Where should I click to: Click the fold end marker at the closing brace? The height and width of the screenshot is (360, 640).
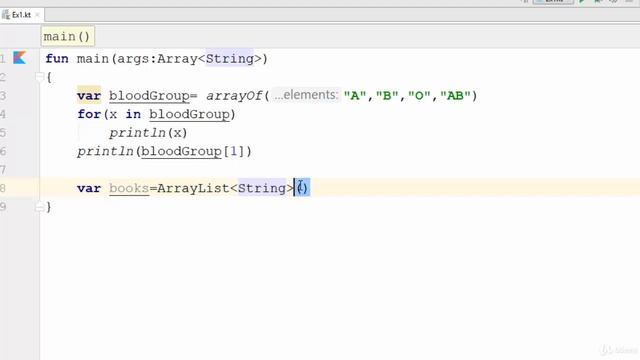[x=39, y=207]
